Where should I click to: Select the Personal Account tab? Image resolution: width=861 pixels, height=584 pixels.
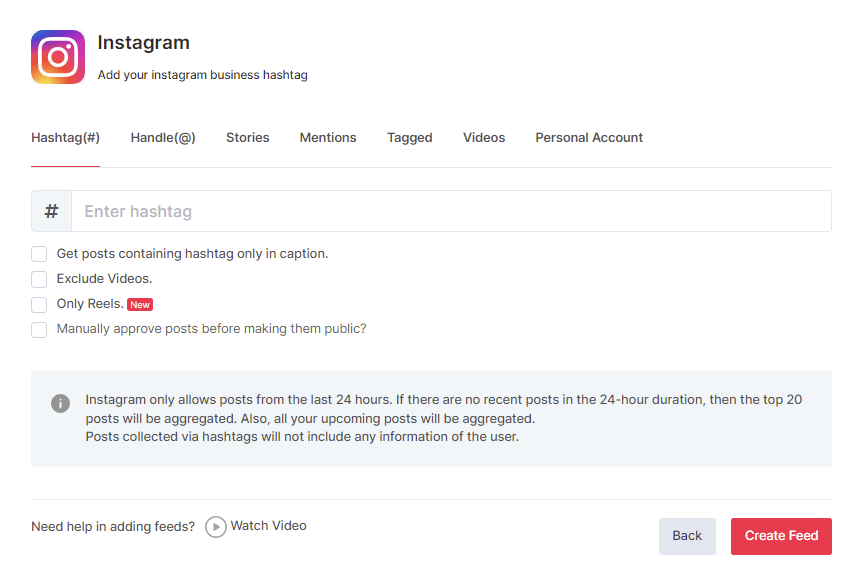(x=589, y=138)
